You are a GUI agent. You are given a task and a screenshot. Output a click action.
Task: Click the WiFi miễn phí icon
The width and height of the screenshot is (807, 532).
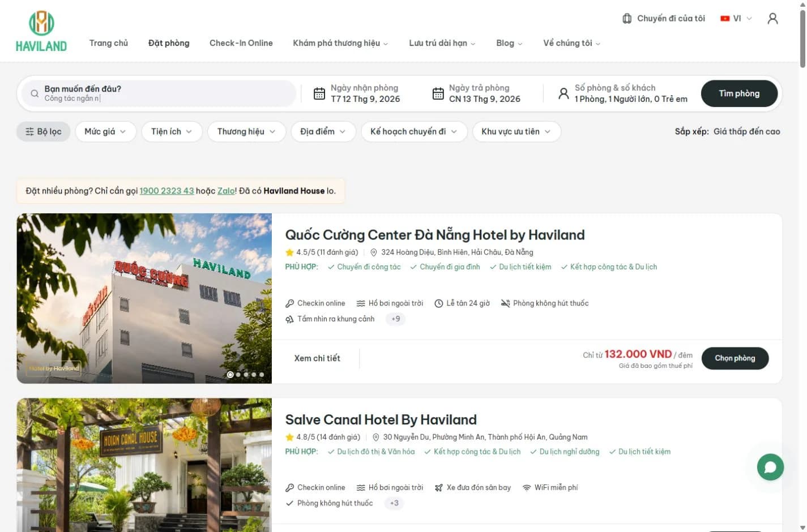click(x=527, y=487)
